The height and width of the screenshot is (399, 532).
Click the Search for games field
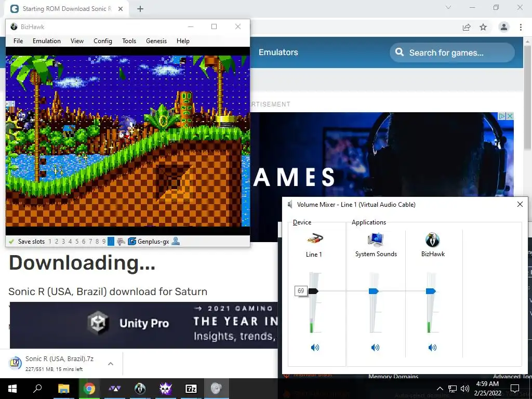(x=452, y=52)
